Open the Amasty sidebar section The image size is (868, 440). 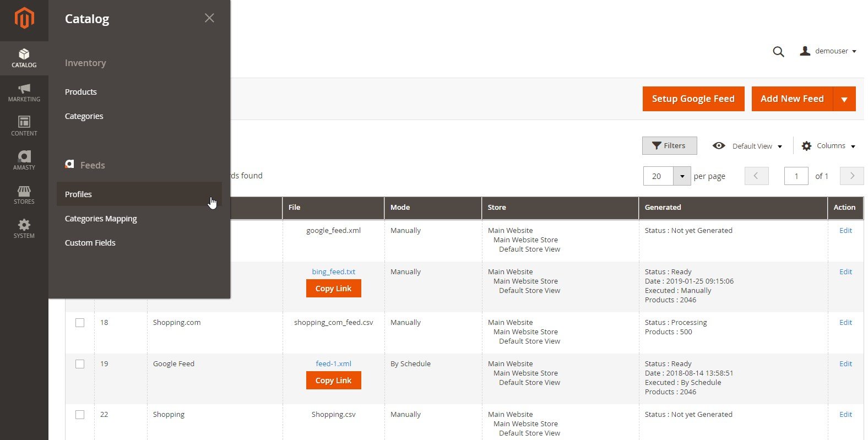pyautogui.click(x=24, y=161)
